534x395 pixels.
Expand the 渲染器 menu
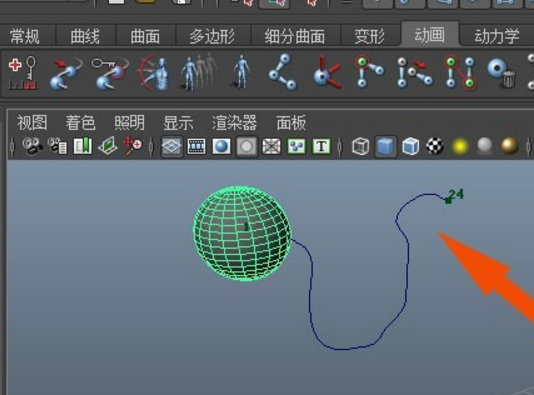[x=234, y=123]
